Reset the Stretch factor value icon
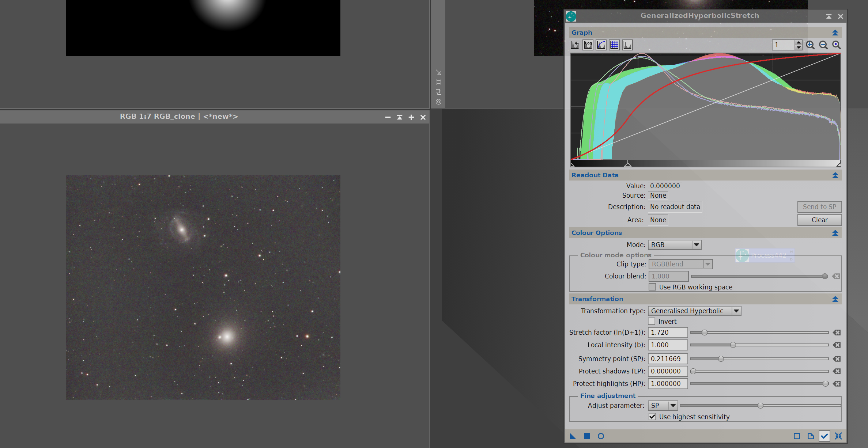 coord(837,333)
